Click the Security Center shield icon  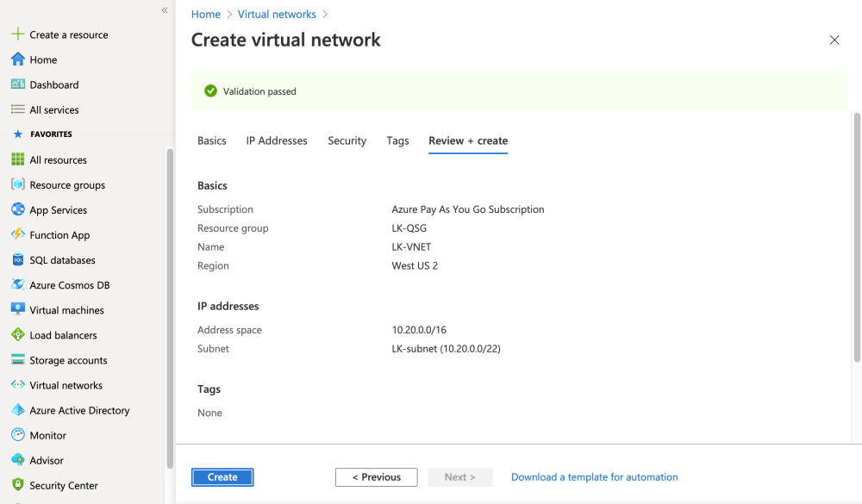[x=17, y=485]
